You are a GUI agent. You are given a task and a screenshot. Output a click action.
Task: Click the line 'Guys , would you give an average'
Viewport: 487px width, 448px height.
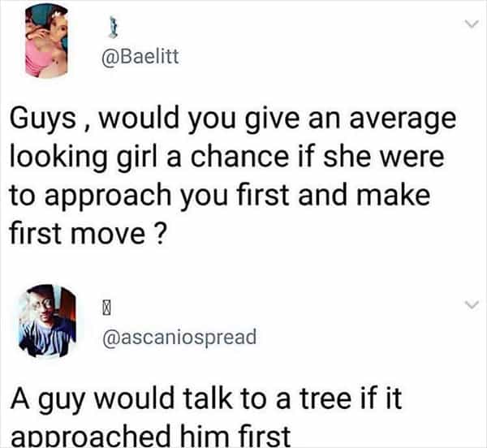click(x=233, y=119)
